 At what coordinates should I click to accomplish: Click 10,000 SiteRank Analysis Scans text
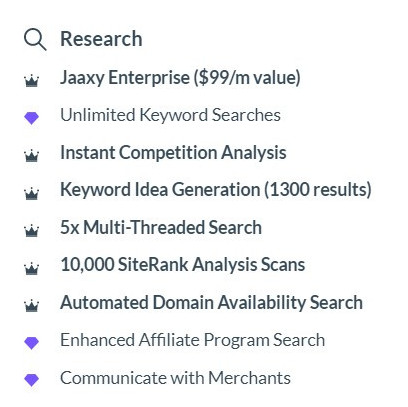click(x=183, y=265)
